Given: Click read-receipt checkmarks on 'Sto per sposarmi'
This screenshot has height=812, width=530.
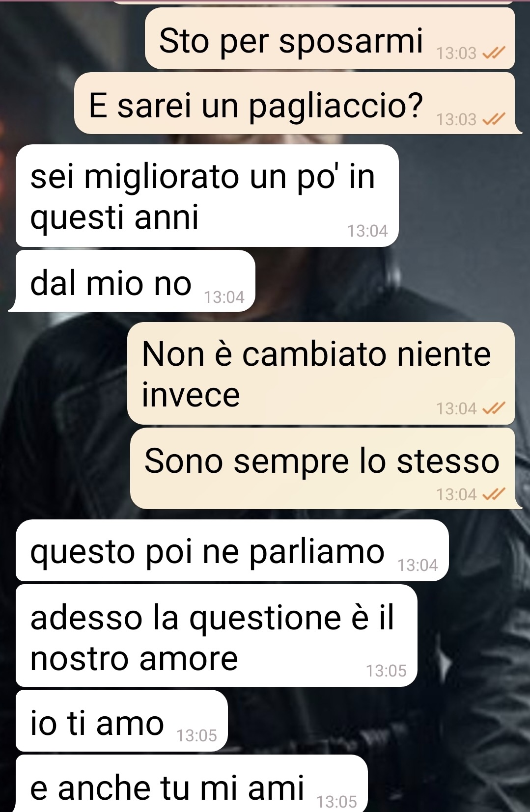Looking at the screenshot, I should pos(494,53).
